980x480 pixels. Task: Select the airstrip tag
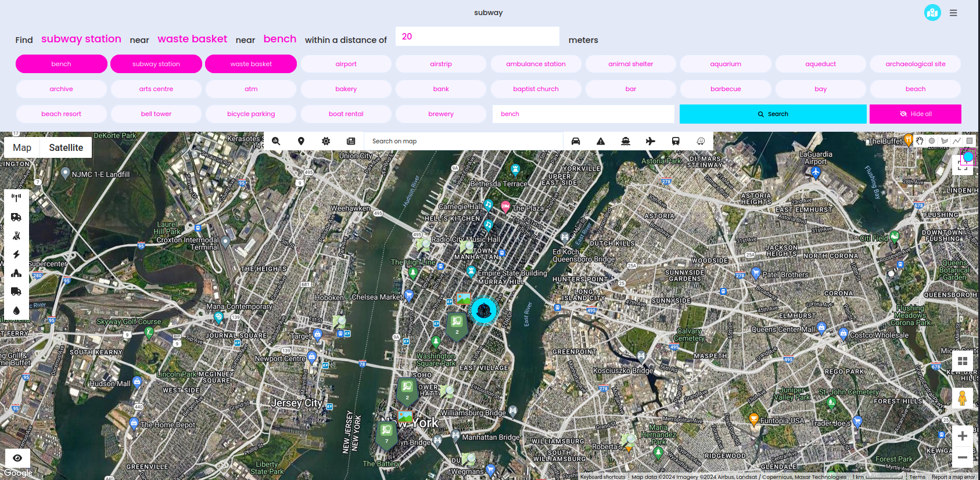[441, 64]
